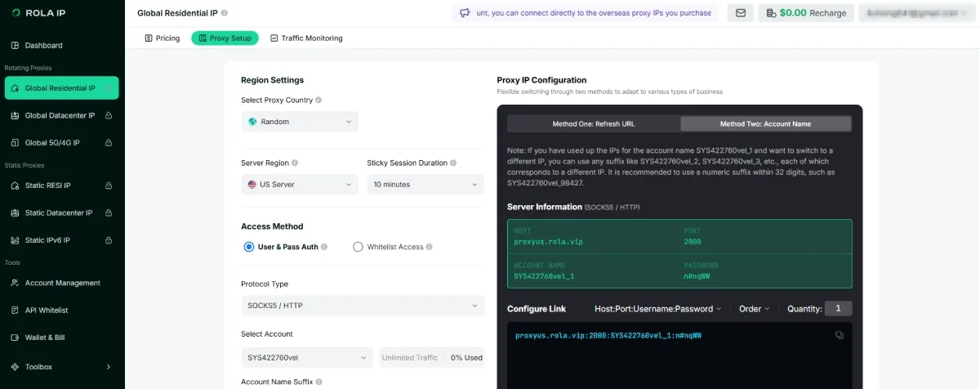980x389 pixels.
Task: Switch to the Pricing tab
Action: click(x=163, y=38)
